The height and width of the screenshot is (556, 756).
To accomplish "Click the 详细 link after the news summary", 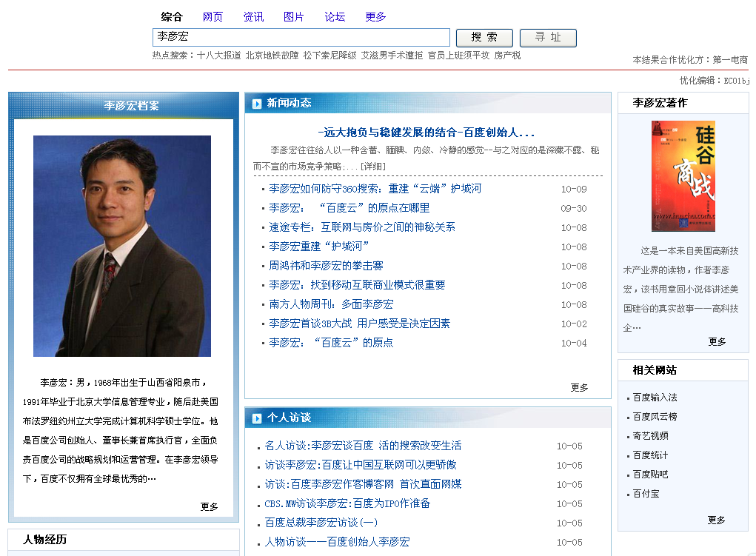I will pos(372,166).
